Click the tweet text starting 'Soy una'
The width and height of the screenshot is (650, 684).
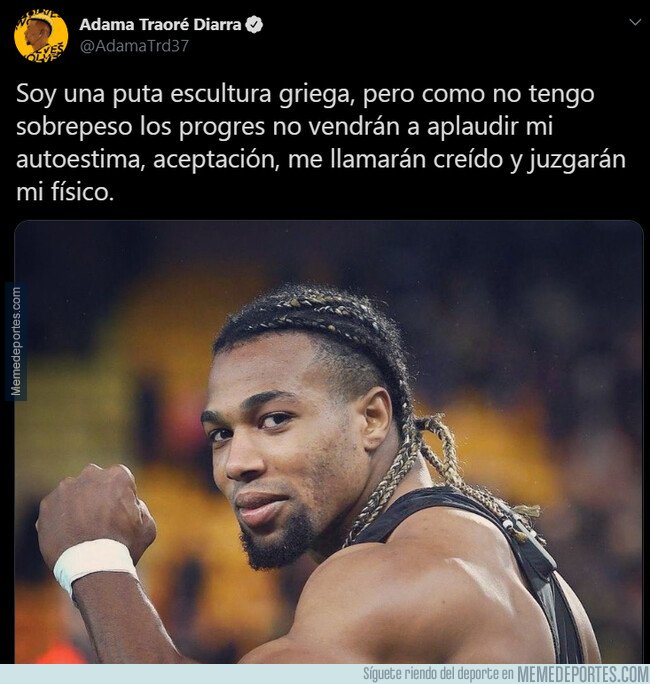point(321,143)
